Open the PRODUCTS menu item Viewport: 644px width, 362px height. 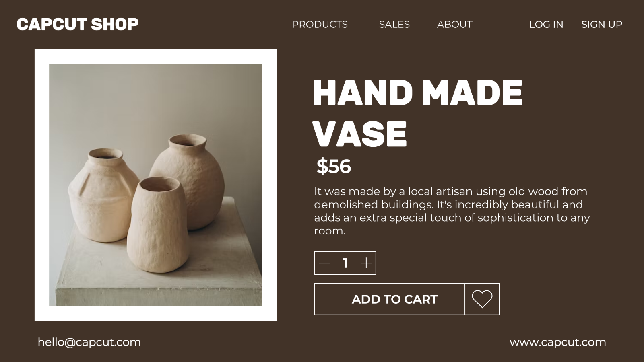(x=320, y=24)
